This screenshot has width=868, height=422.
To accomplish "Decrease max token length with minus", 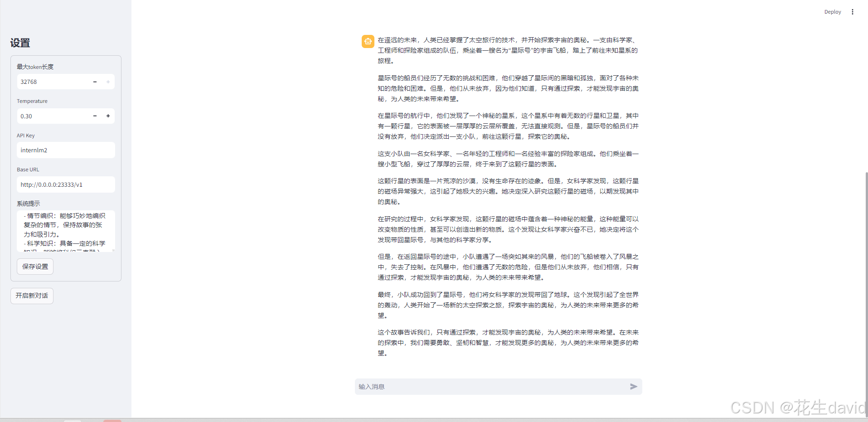I will pyautogui.click(x=95, y=82).
